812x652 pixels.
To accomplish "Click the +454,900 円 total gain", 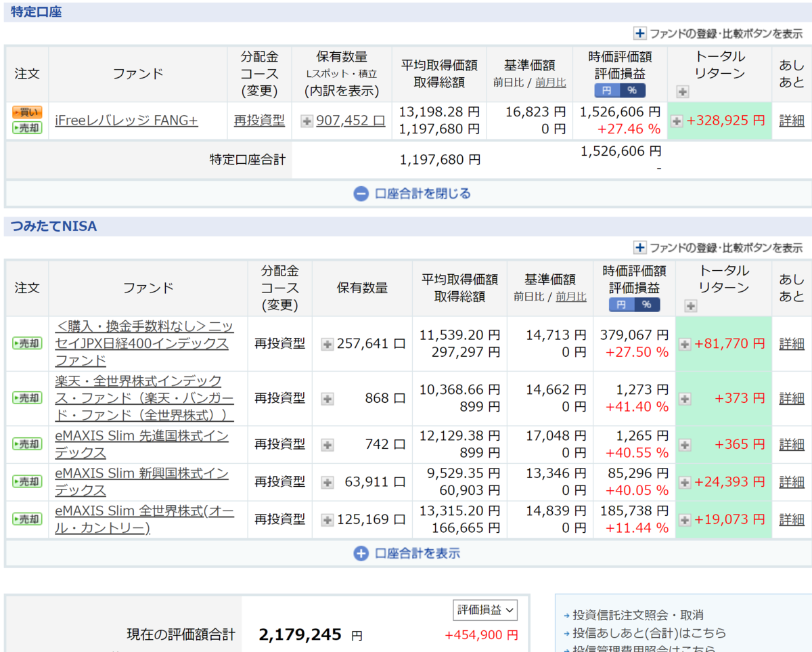I will pos(481,635).
